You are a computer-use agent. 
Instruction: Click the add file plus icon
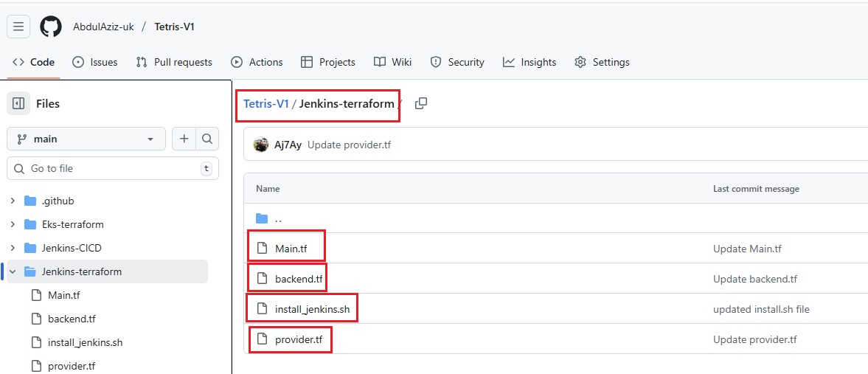[x=184, y=139]
